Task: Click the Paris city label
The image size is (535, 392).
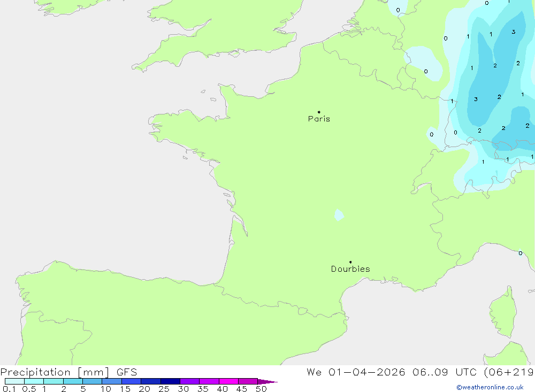Action: [x=319, y=119]
